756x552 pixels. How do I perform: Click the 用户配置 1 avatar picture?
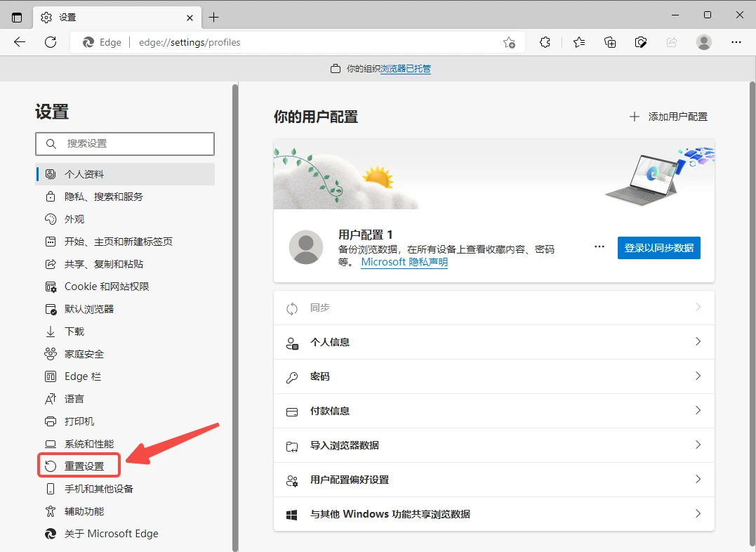[x=305, y=247]
